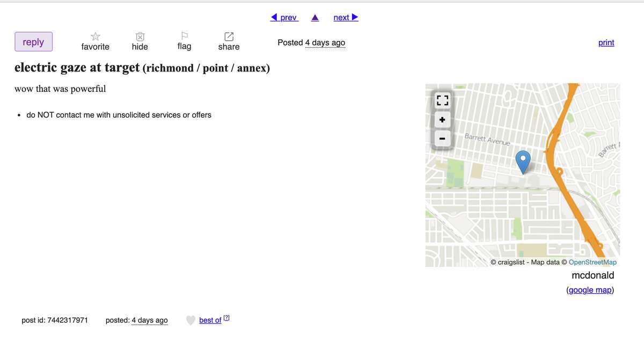This screenshot has height=341, width=644.
Task: Go to the next posting
Action: 346,18
